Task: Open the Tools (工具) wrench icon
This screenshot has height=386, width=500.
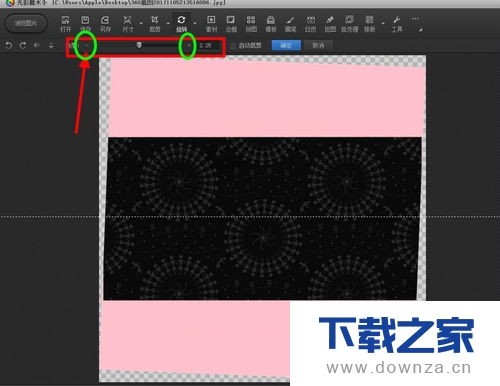Action: (x=397, y=24)
